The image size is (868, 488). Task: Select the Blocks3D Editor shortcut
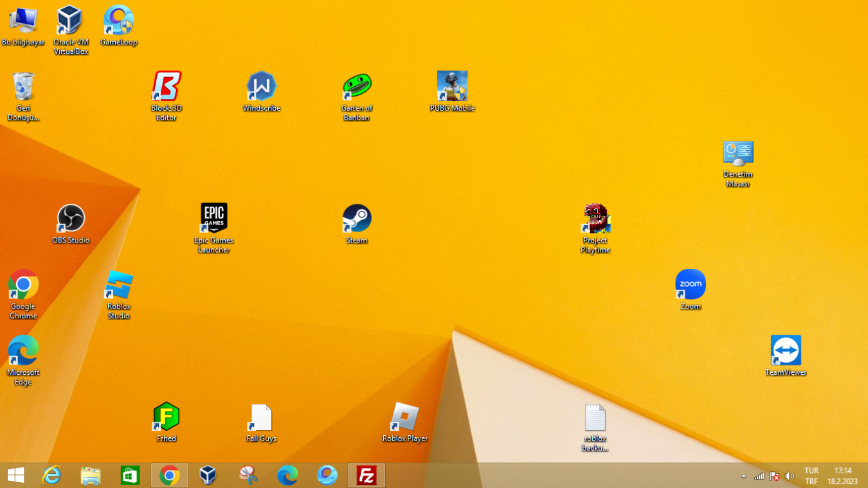tap(167, 96)
